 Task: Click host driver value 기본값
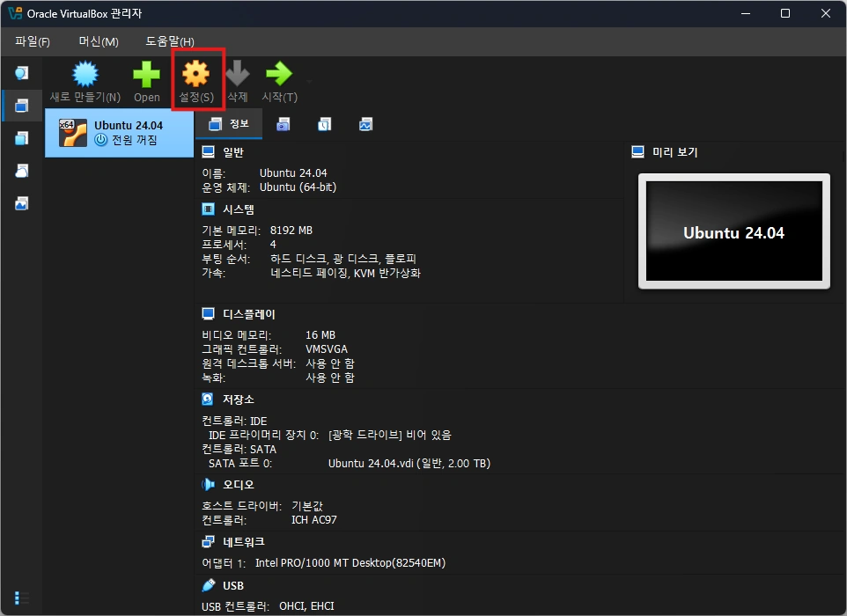(x=306, y=506)
